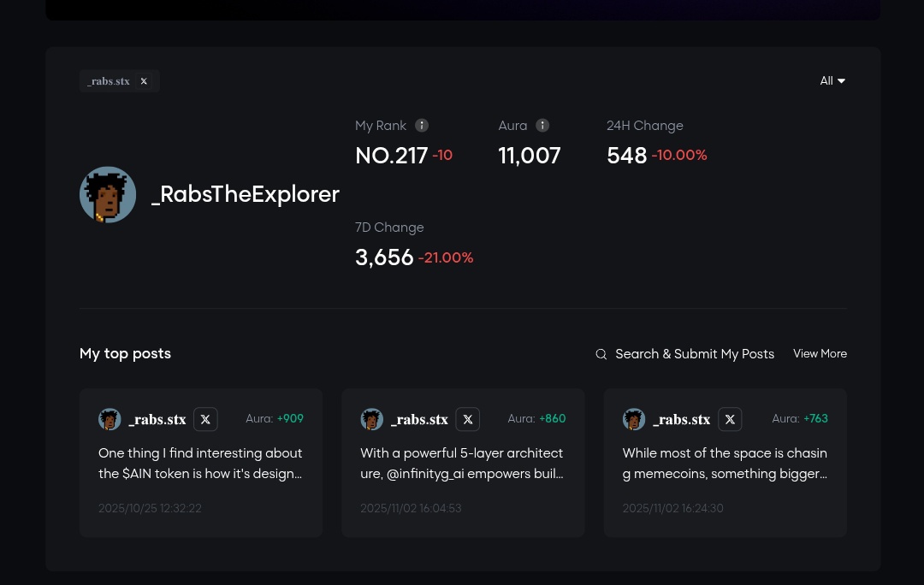Open the infinityg post on X
Image resolution: width=924 pixels, height=585 pixels.
coord(467,419)
